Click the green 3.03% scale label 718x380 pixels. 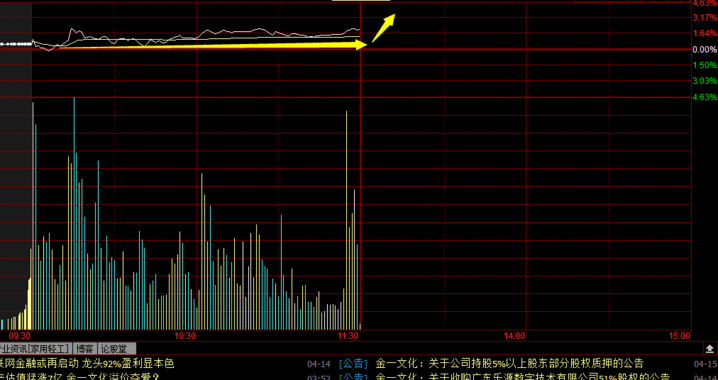click(x=705, y=81)
